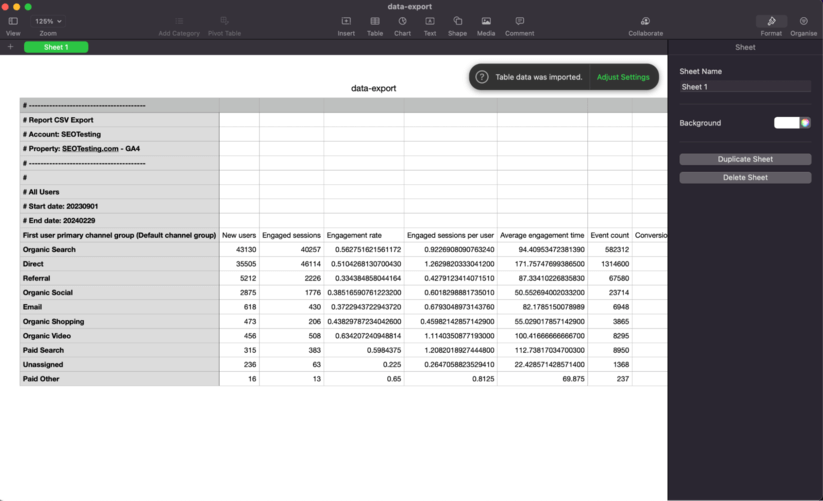Click the Table toolbar icon

[x=374, y=21]
